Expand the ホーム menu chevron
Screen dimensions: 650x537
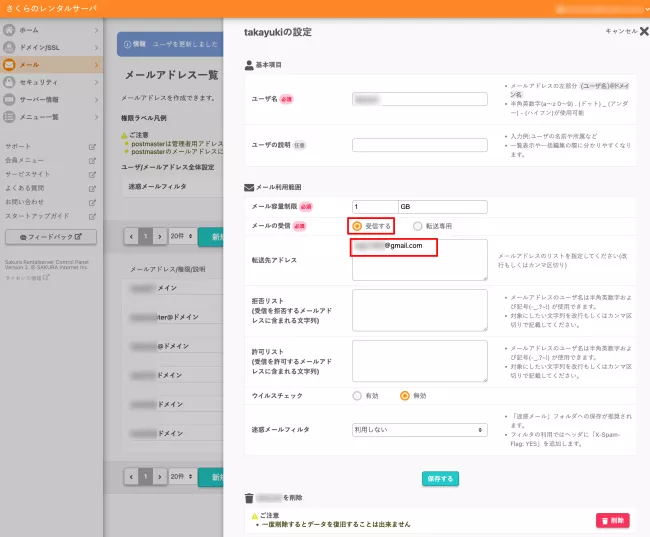click(x=96, y=30)
